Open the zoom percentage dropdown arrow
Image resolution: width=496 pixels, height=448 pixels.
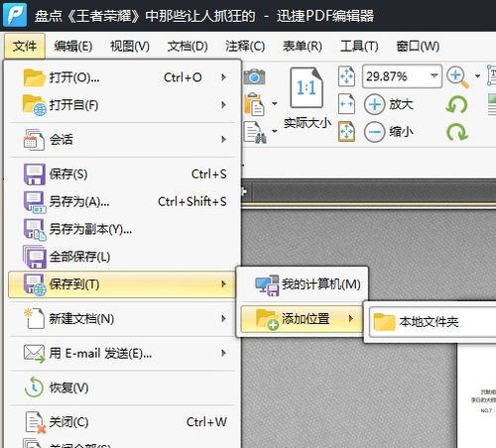coord(434,76)
